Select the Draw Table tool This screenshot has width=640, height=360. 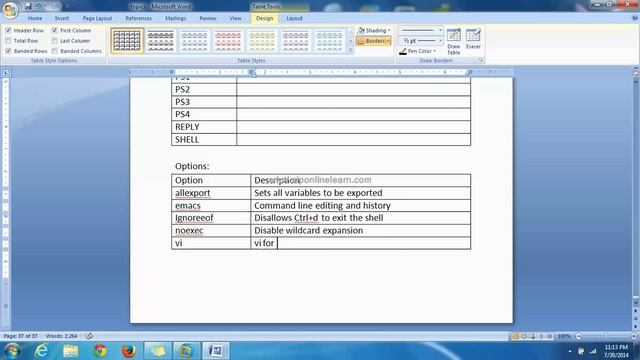coord(453,42)
